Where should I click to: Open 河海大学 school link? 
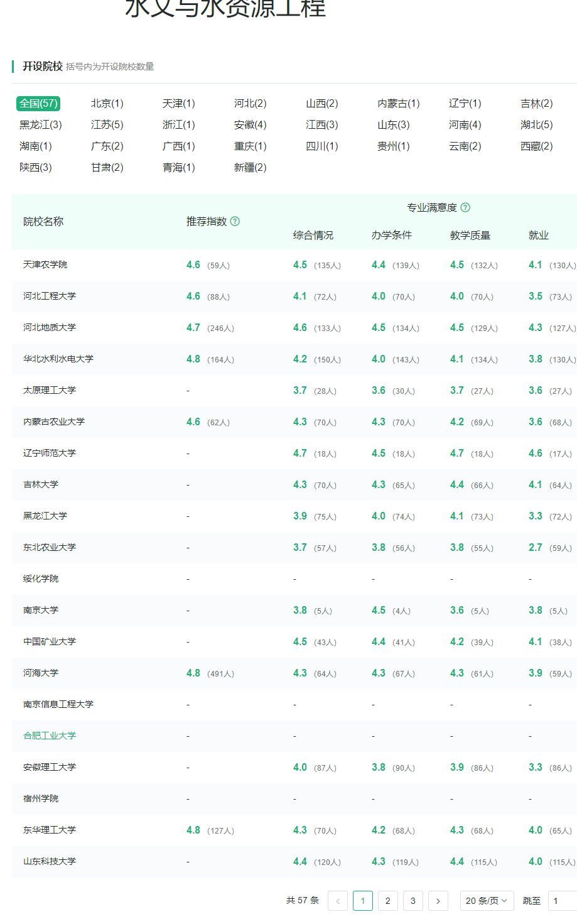click(x=41, y=673)
